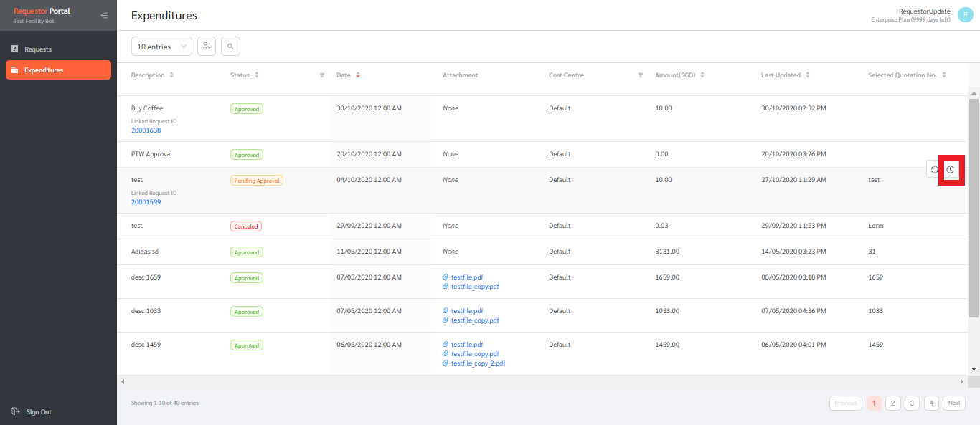
Task: Sort by Description column
Action: [171, 75]
